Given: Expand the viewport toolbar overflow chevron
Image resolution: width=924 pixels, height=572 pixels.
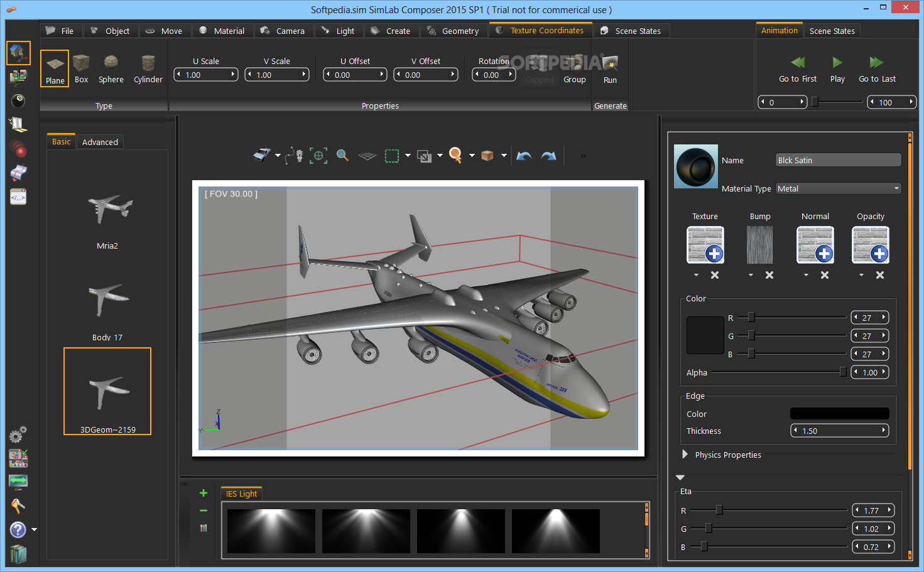Looking at the screenshot, I should point(583,156).
